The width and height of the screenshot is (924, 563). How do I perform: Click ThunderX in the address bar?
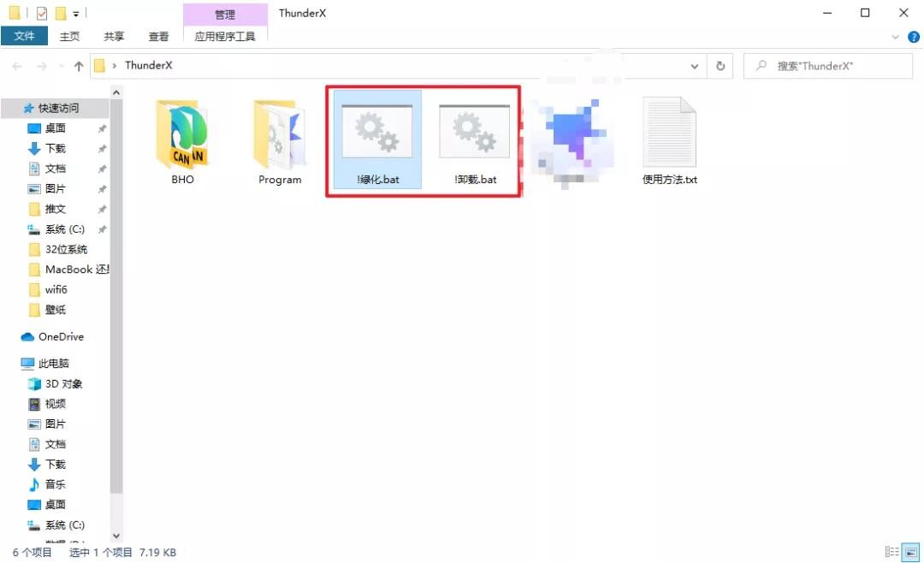pos(149,65)
